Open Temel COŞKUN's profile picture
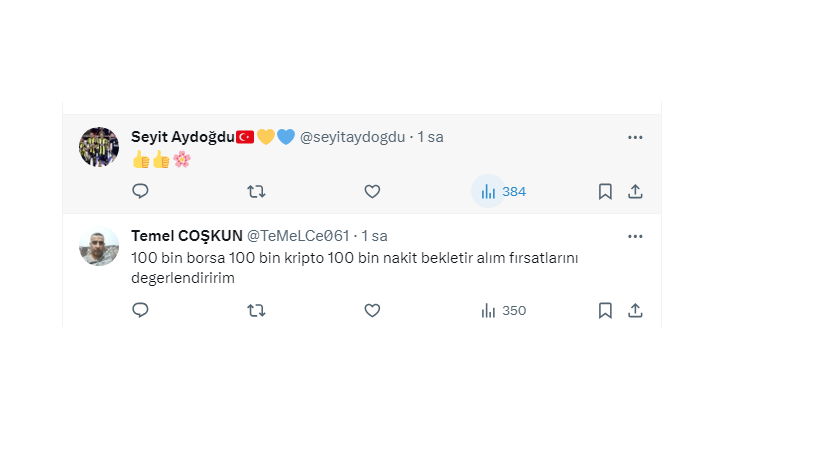The width and height of the screenshot is (837, 463). 99,246
